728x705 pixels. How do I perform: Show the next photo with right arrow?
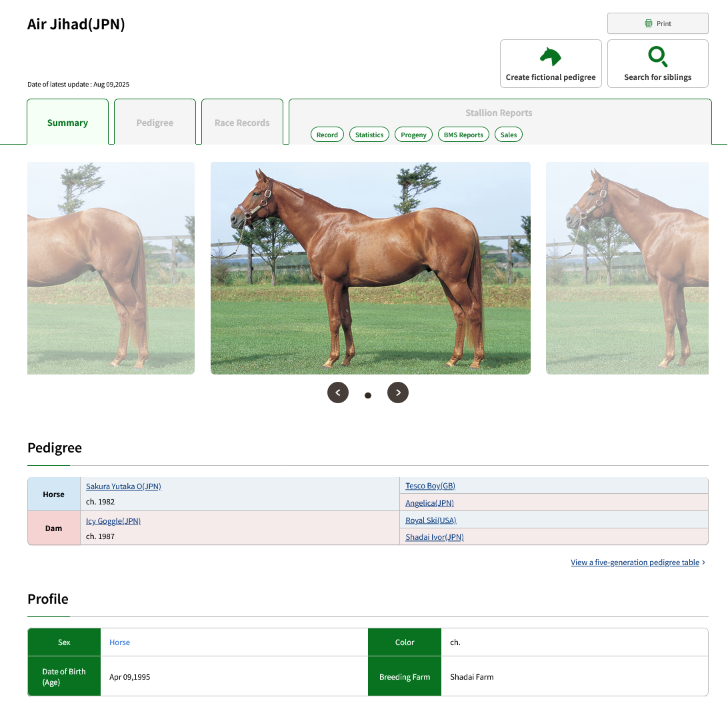pyautogui.click(x=398, y=392)
